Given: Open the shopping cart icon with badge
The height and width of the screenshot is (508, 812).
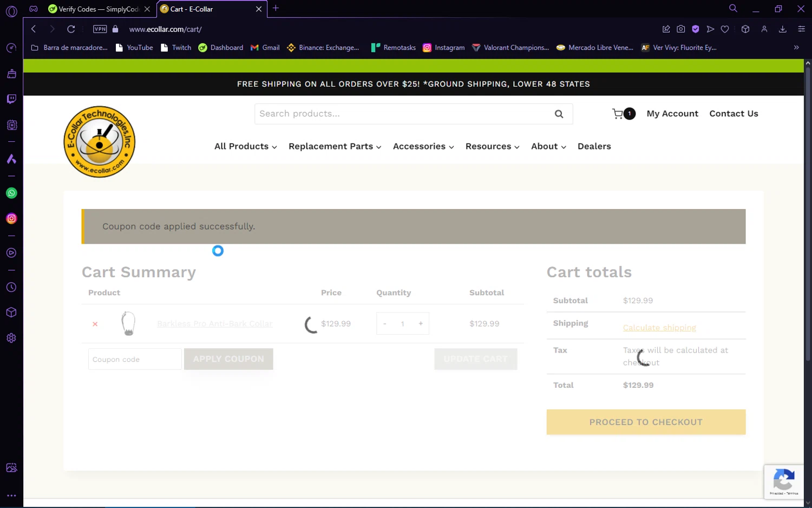Looking at the screenshot, I should tap(624, 114).
